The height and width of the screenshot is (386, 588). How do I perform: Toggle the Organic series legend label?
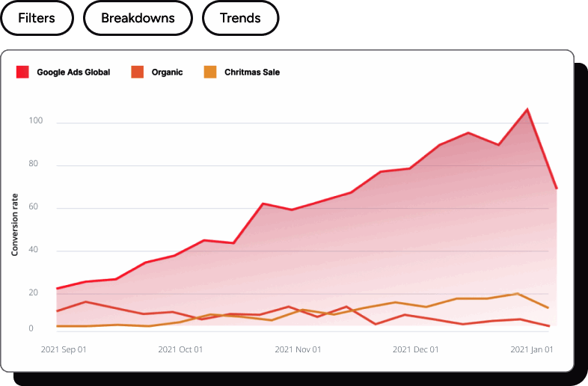pyautogui.click(x=167, y=73)
